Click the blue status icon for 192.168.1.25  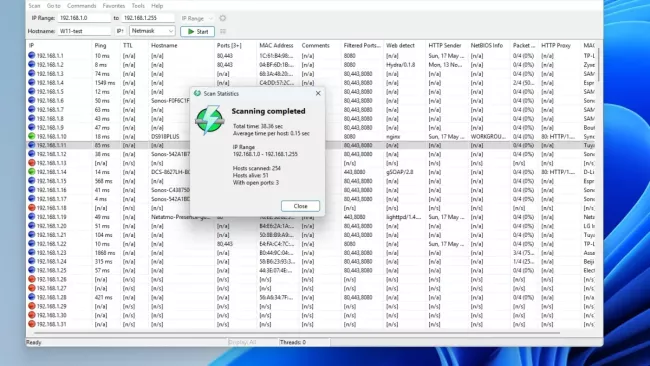click(32, 270)
